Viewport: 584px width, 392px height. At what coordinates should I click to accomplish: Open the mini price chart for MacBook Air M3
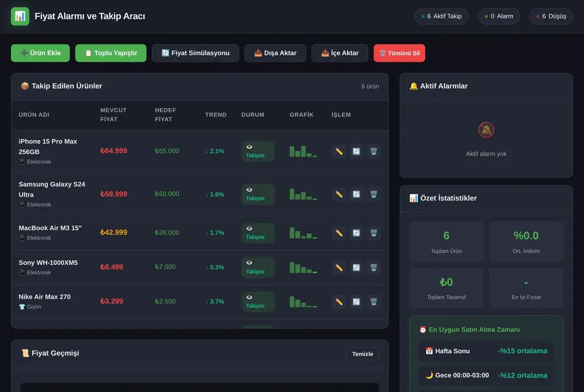click(303, 233)
